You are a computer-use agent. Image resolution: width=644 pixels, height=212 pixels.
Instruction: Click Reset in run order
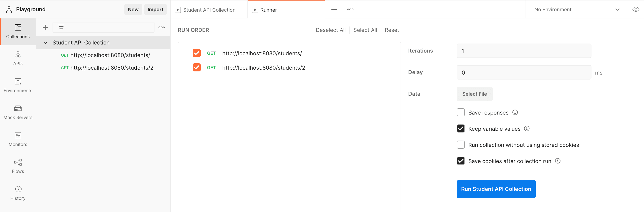(x=392, y=30)
